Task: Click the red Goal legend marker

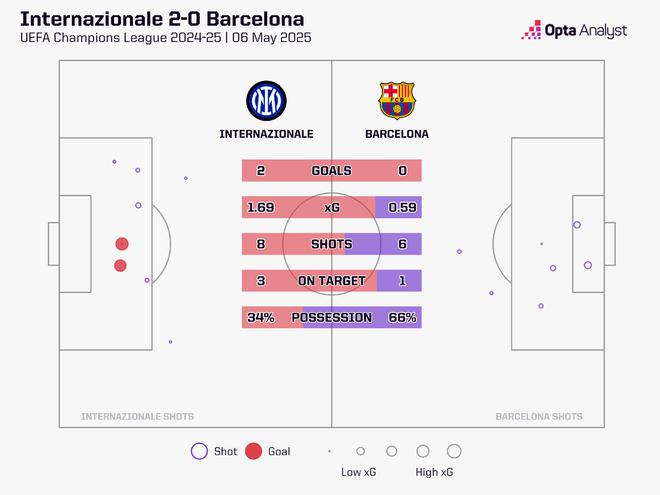Action: point(253,451)
